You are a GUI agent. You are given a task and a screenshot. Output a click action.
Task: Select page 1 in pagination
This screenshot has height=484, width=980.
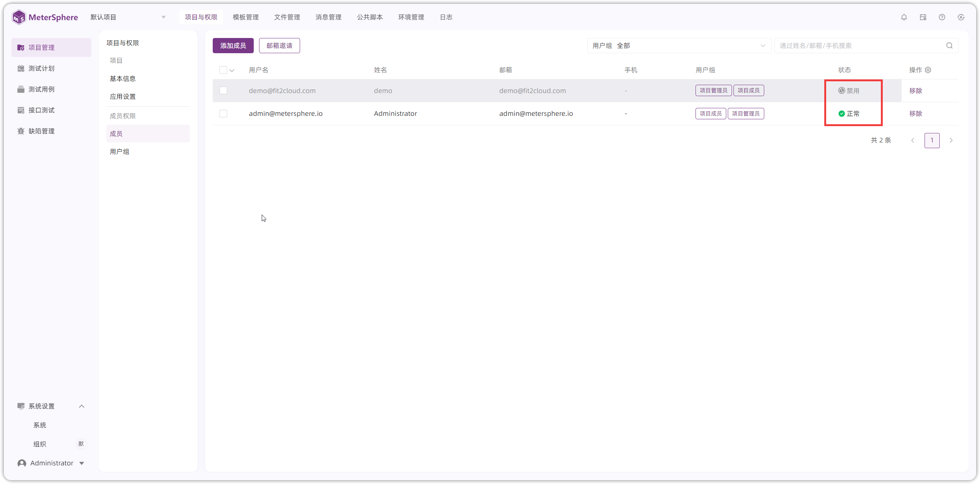tap(932, 141)
